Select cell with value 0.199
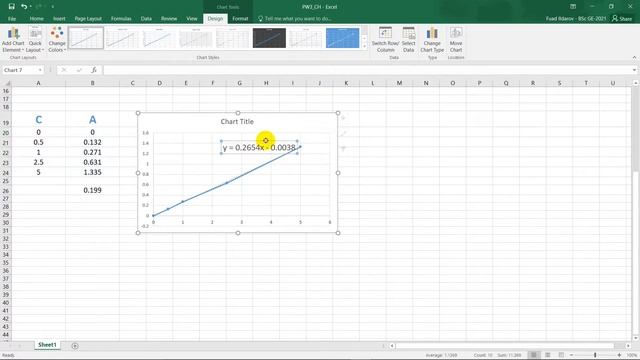The height and width of the screenshot is (360, 640). click(92, 190)
